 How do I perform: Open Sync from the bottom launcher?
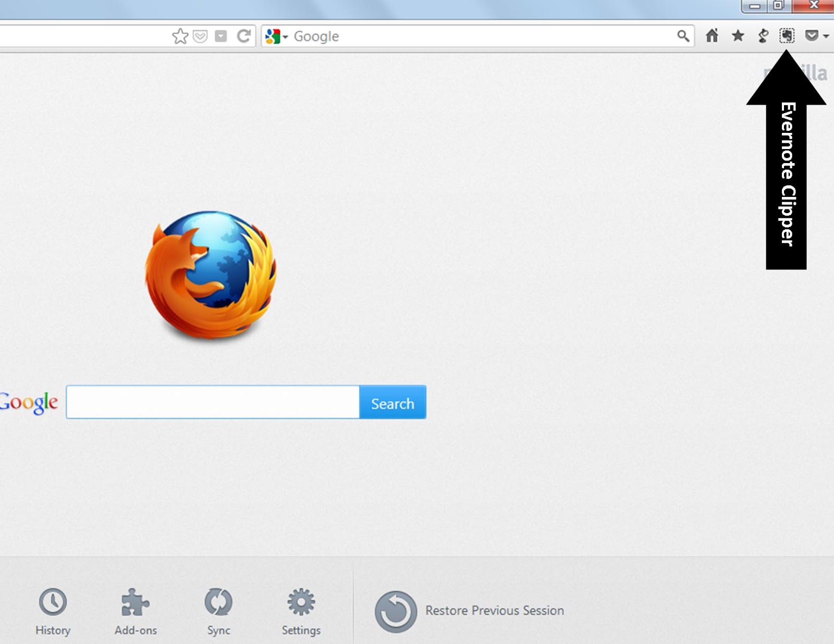pos(218,612)
